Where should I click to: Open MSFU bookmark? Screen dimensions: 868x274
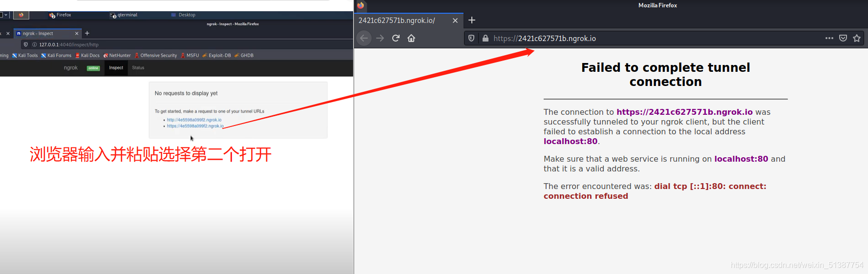(x=190, y=56)
